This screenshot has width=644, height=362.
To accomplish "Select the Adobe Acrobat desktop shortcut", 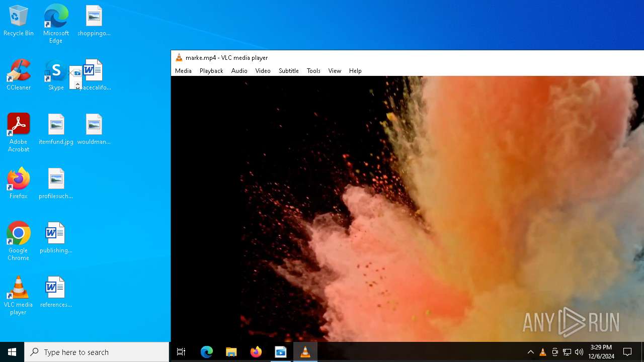I will coord(19,133).
